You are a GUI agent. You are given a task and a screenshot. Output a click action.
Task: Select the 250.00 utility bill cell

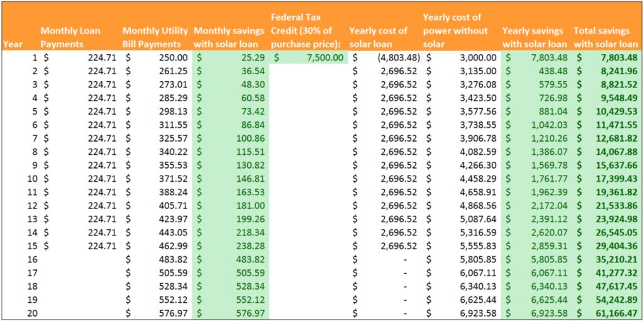pyautogui.click(x=155, y=57)
